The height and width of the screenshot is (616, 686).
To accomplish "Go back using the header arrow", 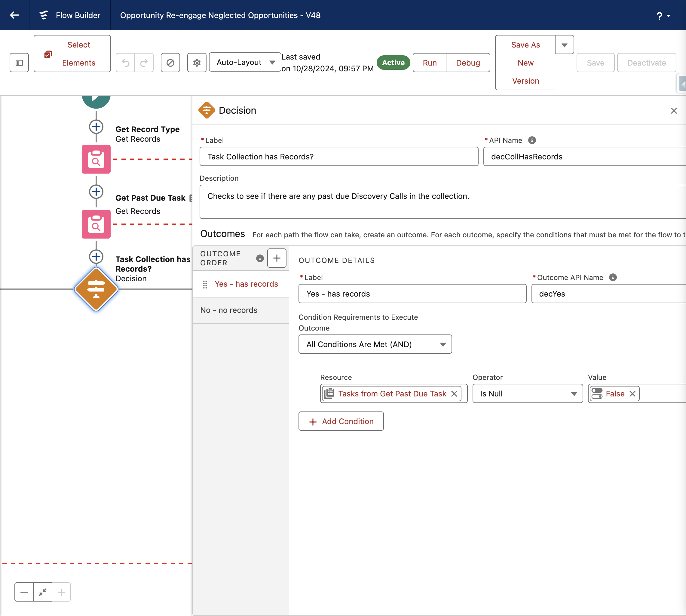I will (14, 15).
